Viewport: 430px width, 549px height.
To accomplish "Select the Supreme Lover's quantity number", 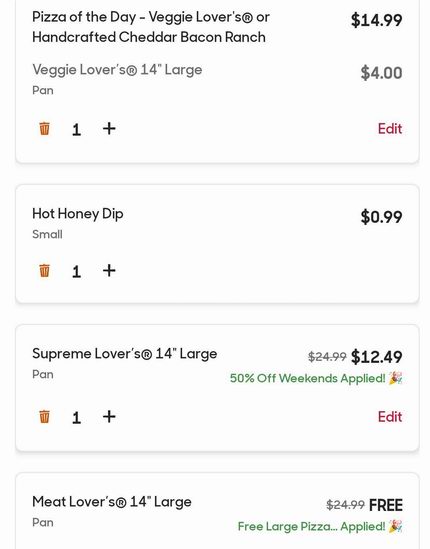I will [76, 418].
